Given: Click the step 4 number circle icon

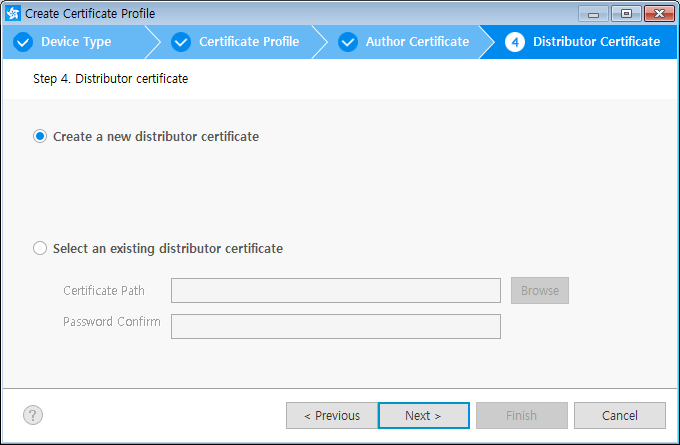Looking at the screenshot, I should coord(515,42).
